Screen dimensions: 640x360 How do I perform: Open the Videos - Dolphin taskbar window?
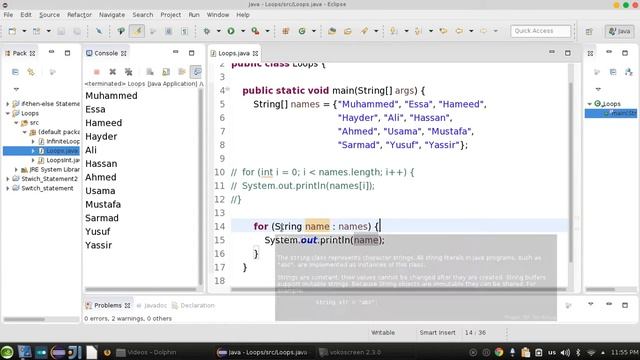[x=147, y=352]
